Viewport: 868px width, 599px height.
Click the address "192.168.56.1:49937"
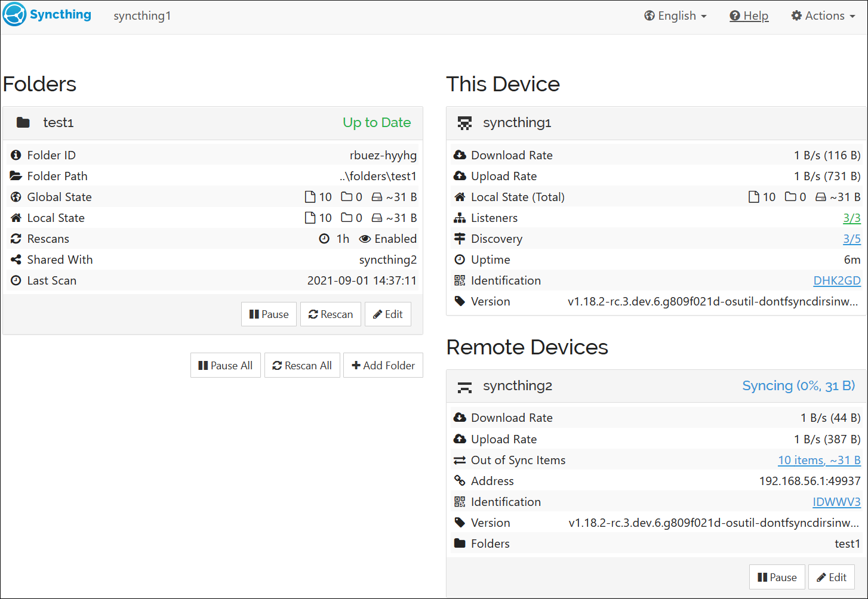point(810,481)
